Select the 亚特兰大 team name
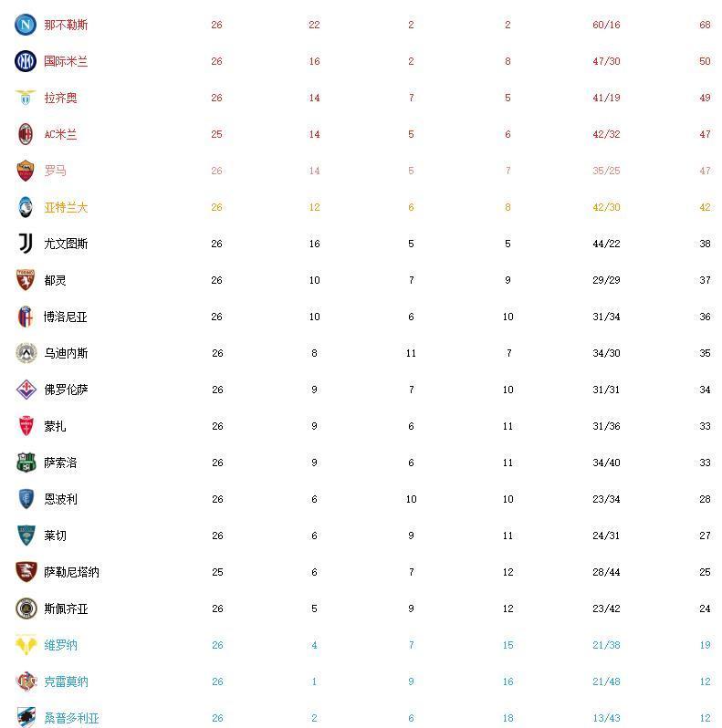Viewport: 722px width, 728px height. [x=66, y=207]
